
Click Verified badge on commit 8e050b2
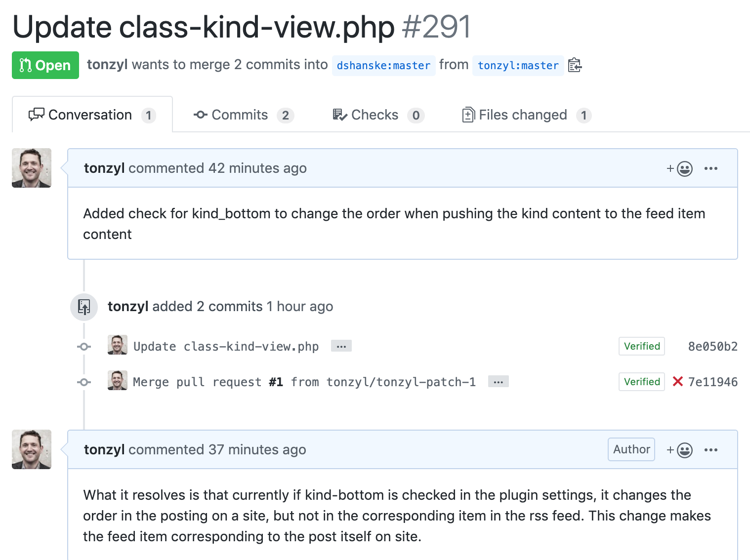click(642, 346)
